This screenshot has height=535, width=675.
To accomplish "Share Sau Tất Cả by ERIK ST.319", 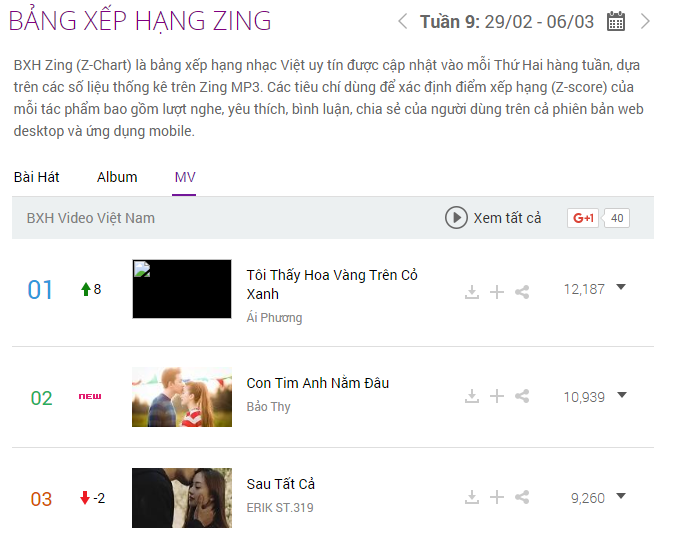I will tap(522, 497).
